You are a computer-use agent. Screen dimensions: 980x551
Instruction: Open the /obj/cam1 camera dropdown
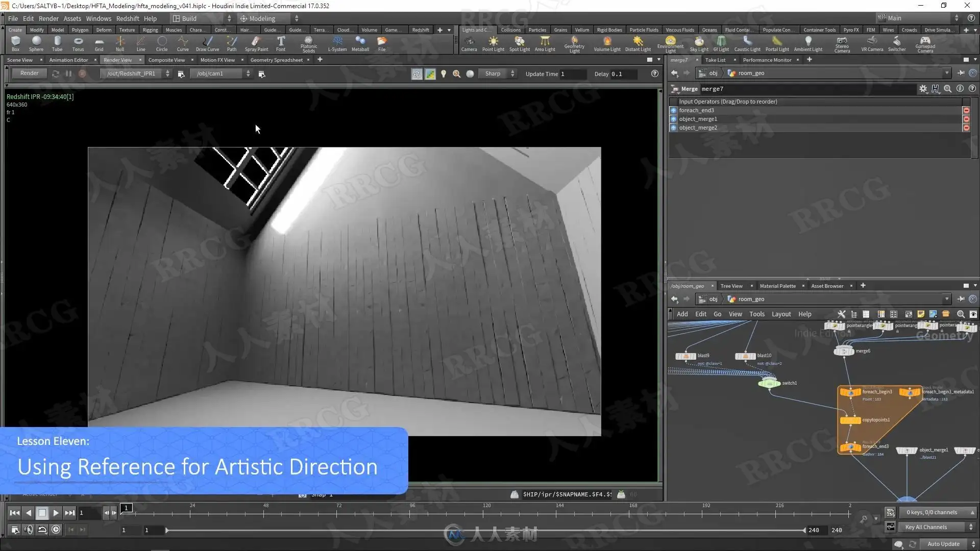[223, 73]
